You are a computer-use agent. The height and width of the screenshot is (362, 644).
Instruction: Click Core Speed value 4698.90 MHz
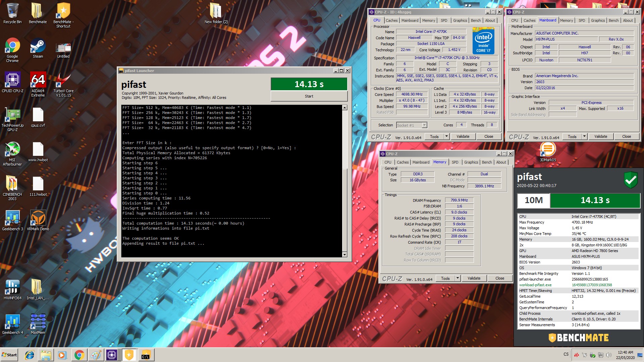point(412,95)
